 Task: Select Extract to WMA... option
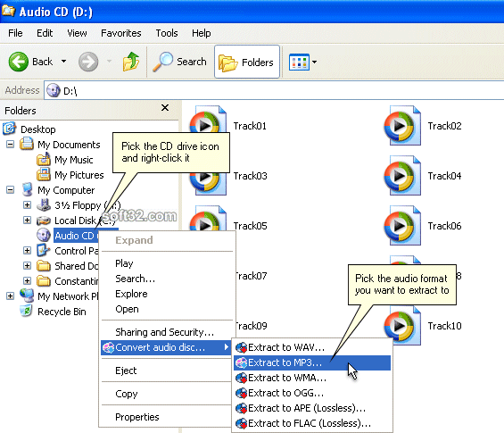point(312,378)
